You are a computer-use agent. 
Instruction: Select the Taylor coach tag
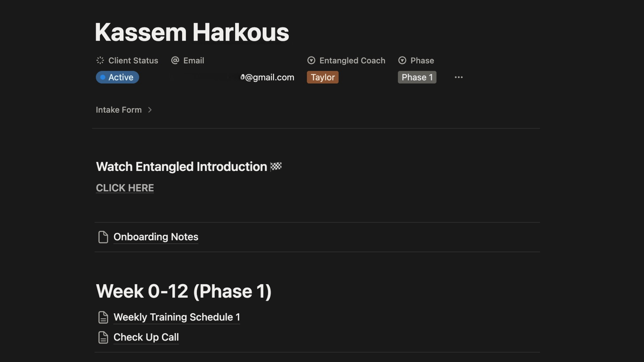click(322, 77)
